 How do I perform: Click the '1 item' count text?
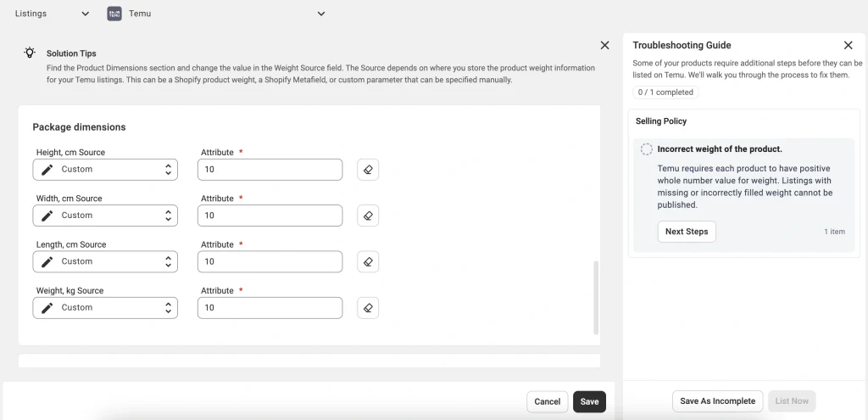pyautogui.click(x=834, y=232)
